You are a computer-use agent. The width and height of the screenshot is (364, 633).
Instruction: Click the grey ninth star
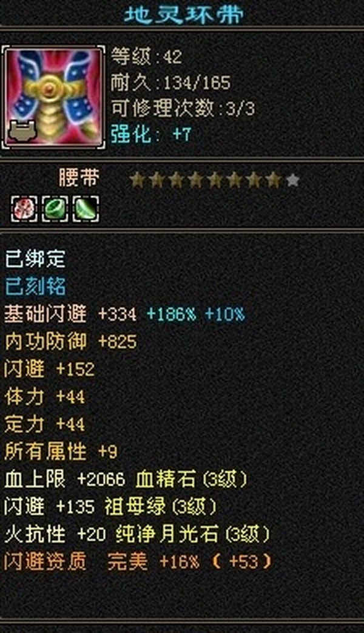tap(292, 180)
